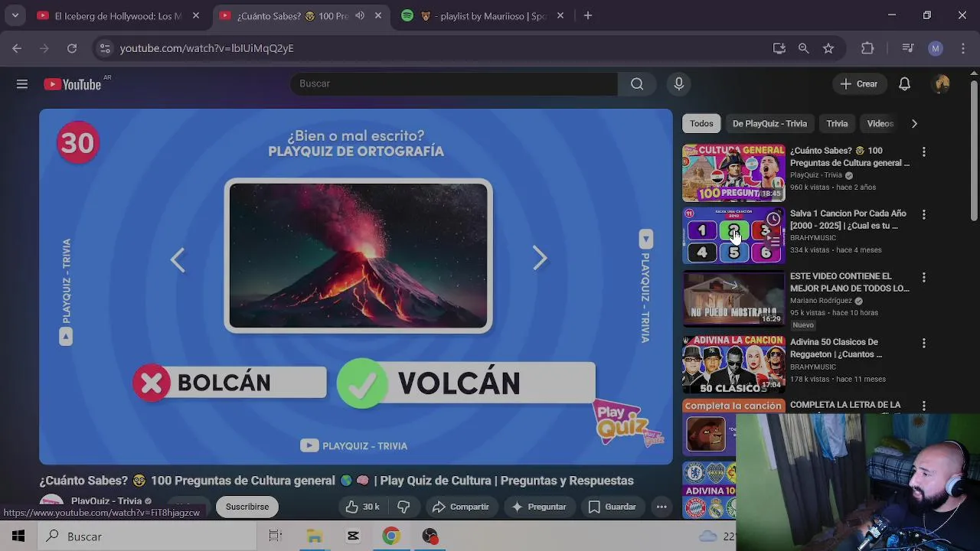Screen dimensions: 980x551
Task: Open PlayQuiz - Trivia channel link
Action: 106,501
